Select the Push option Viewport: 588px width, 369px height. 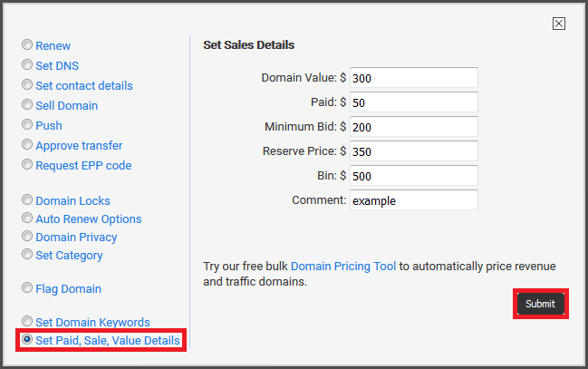coord(27,124)
